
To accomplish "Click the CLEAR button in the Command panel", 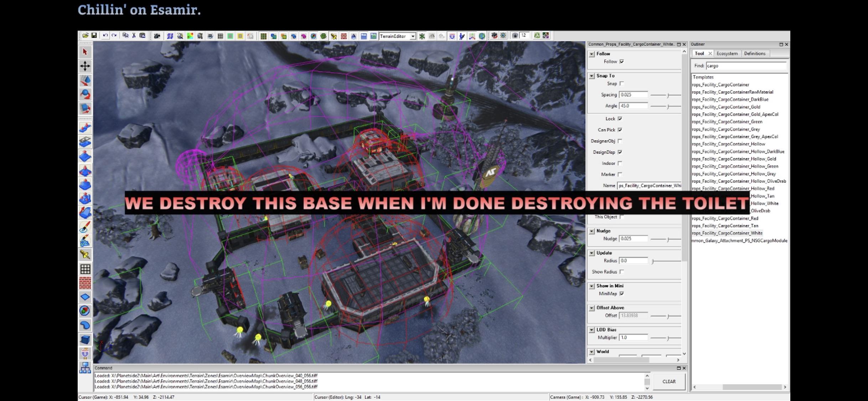I will 669,381.
